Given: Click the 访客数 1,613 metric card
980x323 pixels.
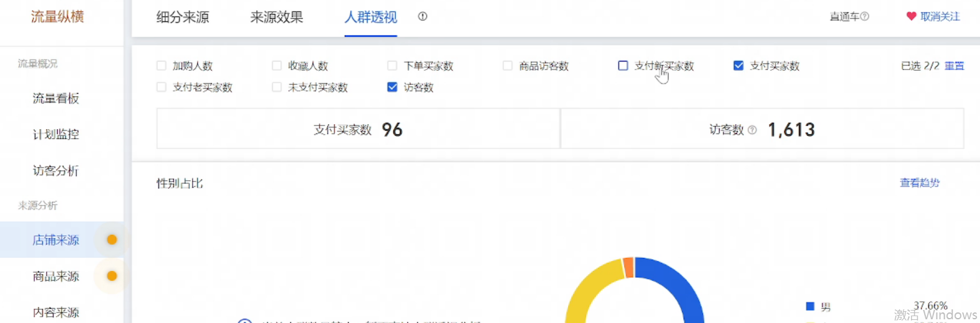Looking at the screenshot, I should point(762,129).
